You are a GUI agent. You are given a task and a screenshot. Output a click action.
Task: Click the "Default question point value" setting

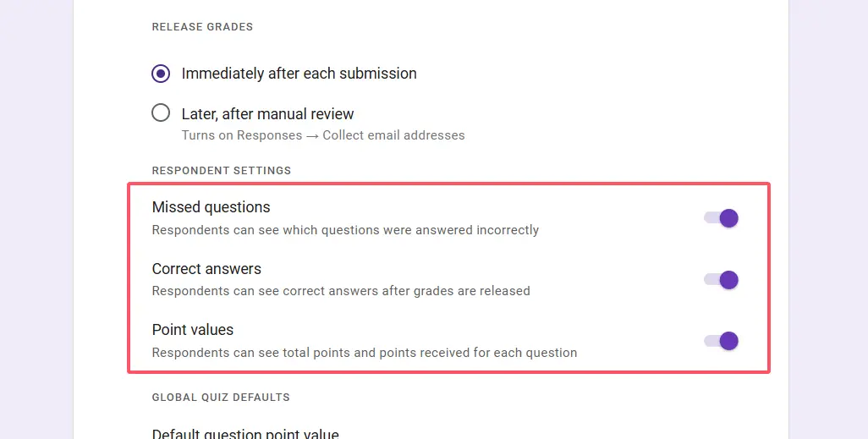point(245,434)
